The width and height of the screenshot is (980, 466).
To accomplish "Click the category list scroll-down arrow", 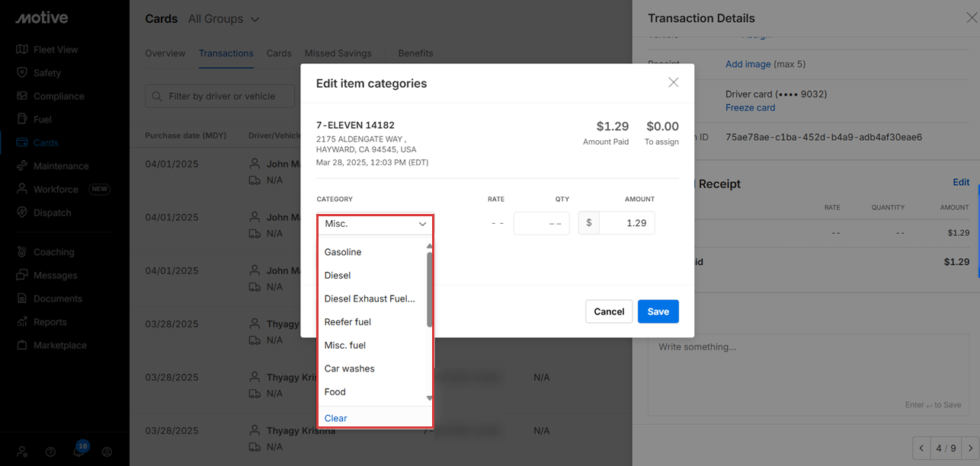I will 430,398.
